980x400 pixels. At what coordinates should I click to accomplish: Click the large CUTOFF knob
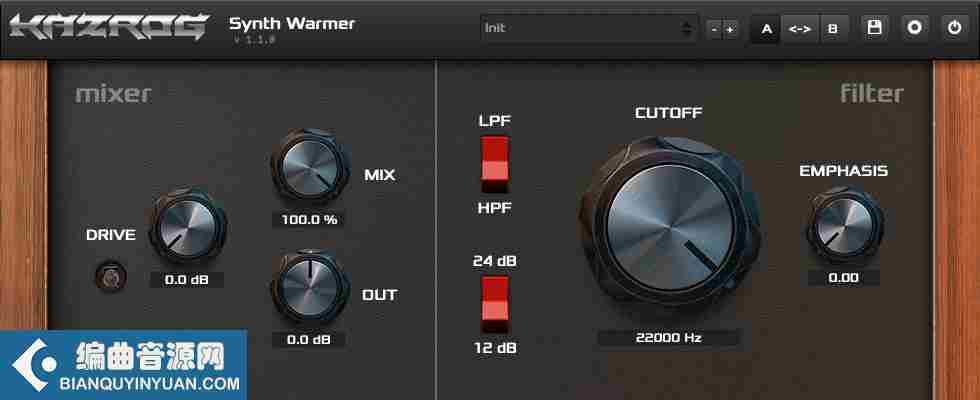point(669,228)
